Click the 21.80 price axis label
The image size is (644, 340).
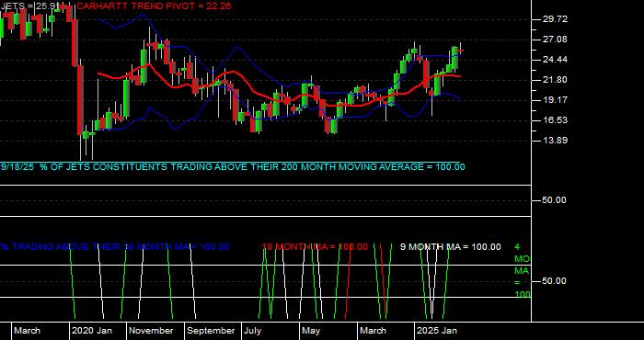tap(545, 80)
